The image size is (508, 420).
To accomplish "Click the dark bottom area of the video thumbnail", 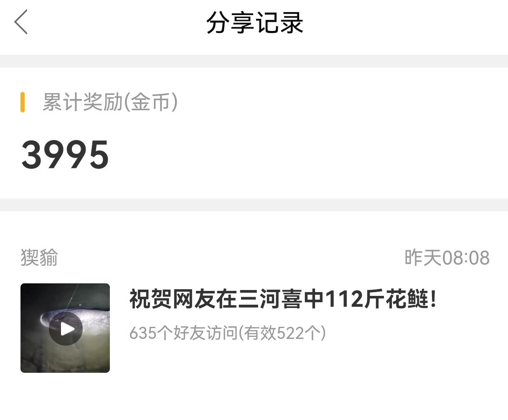I will coord(65,359).
